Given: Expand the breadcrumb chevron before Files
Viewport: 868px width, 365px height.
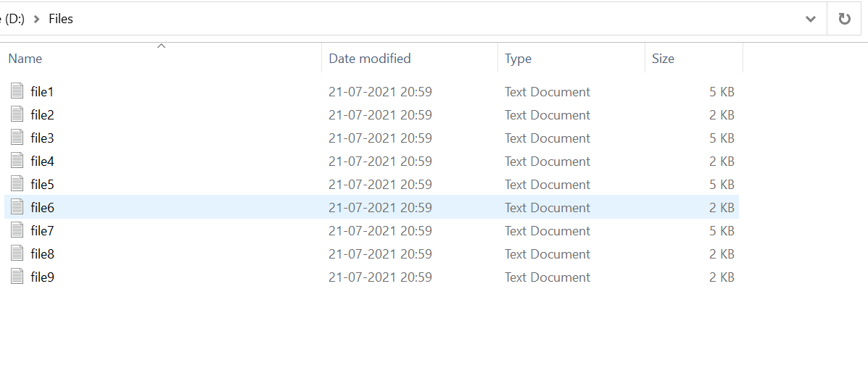Looking at the screenshot, I should pyautogui.click(x=36, y=19).
